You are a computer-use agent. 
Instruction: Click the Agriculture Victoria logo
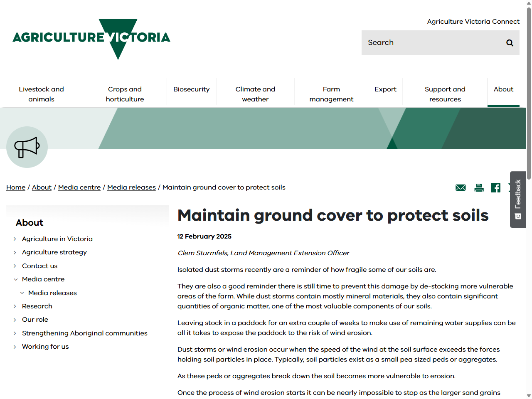[91, 39]
